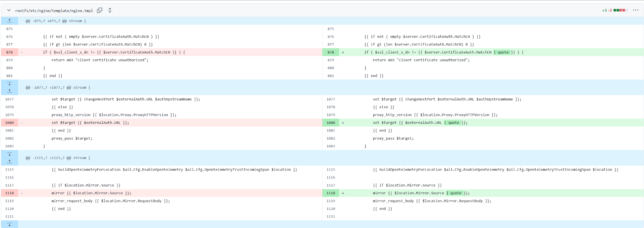Click the highlighted "| quote" on added line 1080
This screenshot has width=644, height=228.
point(452,123)
